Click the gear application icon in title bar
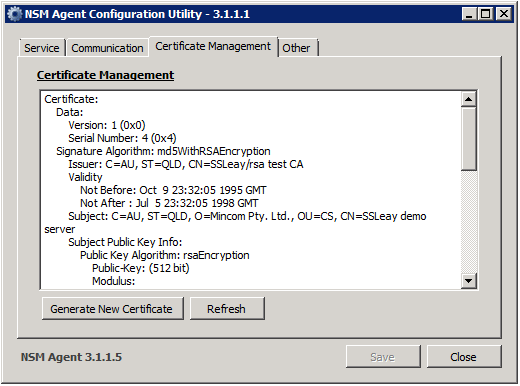Screen dimensions: 520x386 [14, 14]
